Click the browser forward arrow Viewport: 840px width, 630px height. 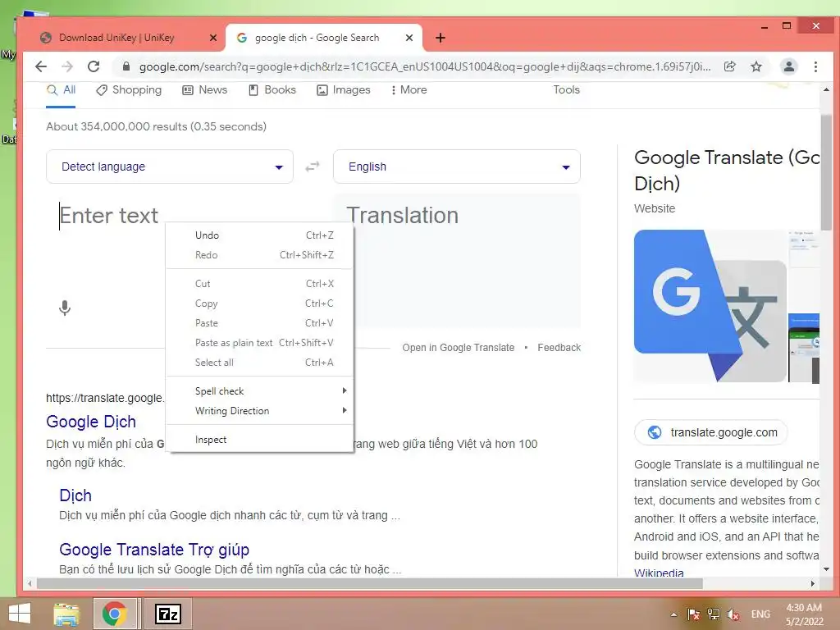(x=67, y=66)
